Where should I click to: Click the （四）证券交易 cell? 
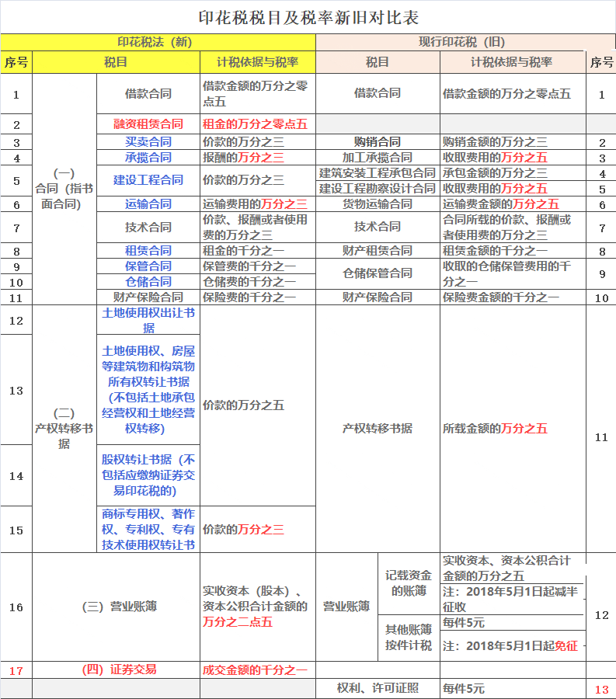coord(116,669)
